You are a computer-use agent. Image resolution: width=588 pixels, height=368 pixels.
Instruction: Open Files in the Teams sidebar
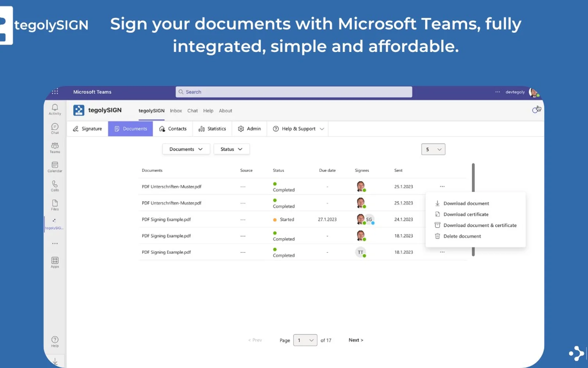[x=55, y=205]
